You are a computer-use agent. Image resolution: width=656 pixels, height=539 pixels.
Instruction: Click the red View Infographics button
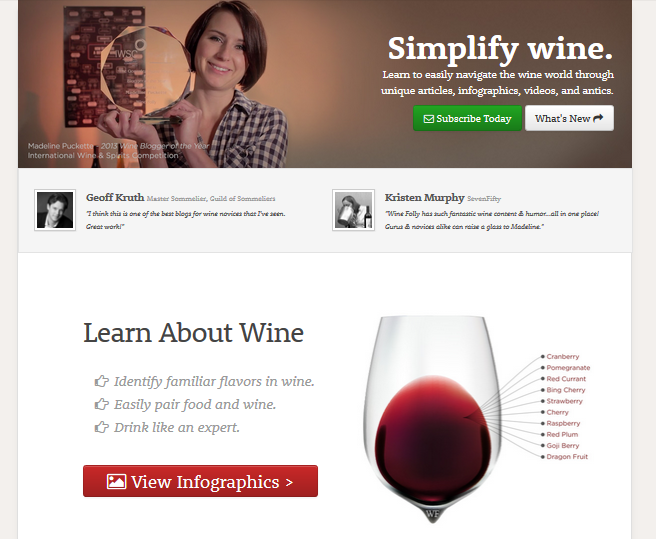point(200,481)
